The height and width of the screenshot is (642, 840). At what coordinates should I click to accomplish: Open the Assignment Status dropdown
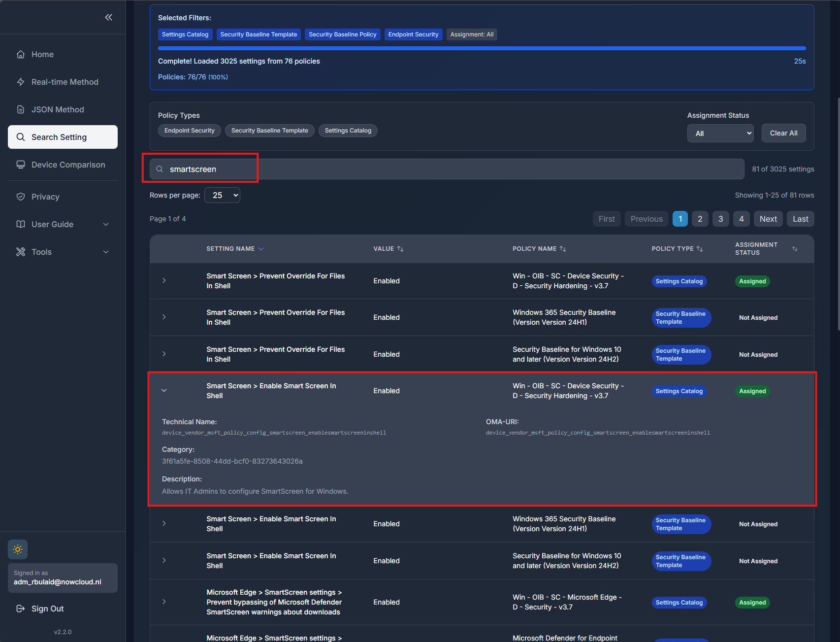[720, 133]
